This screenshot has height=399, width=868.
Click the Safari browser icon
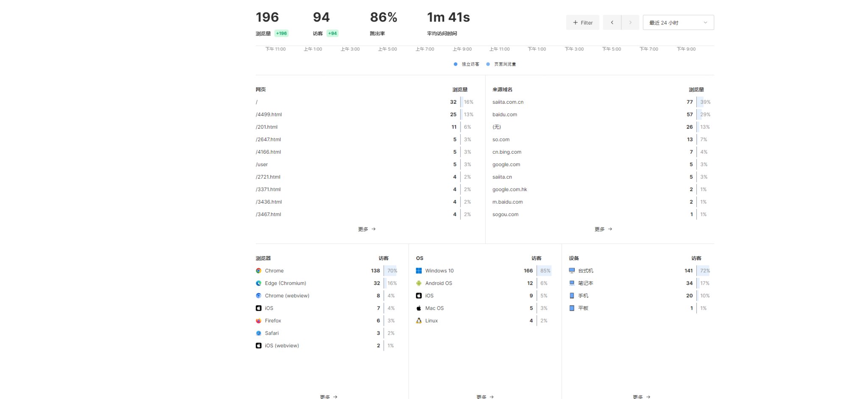coord(259,333)
